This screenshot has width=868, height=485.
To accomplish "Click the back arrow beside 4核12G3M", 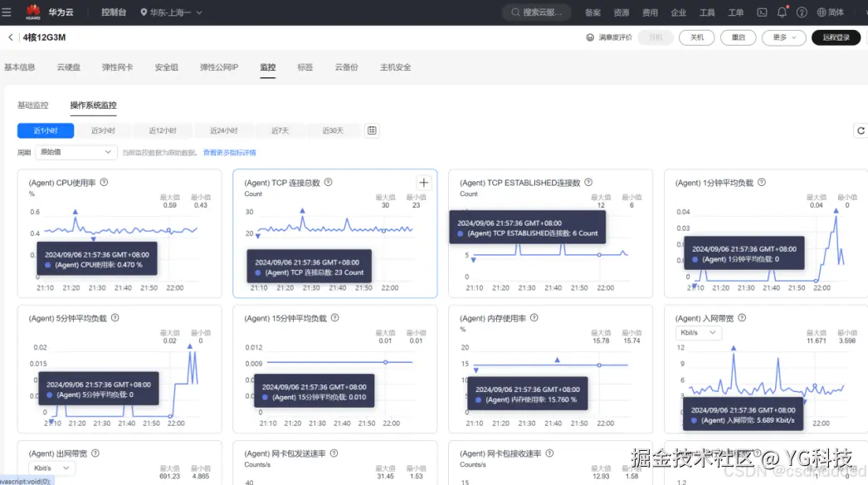I will [x=11, y=37].
